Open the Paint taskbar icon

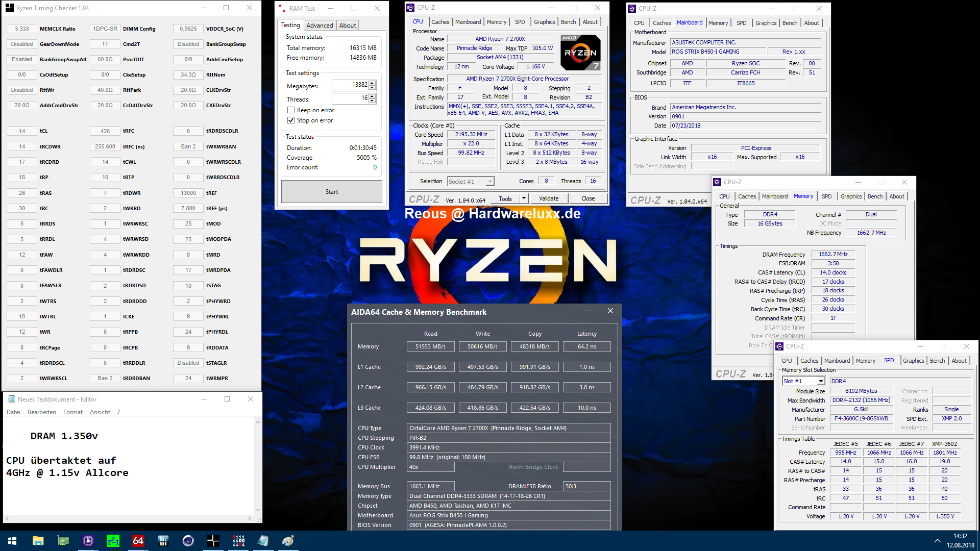(288, 541)
